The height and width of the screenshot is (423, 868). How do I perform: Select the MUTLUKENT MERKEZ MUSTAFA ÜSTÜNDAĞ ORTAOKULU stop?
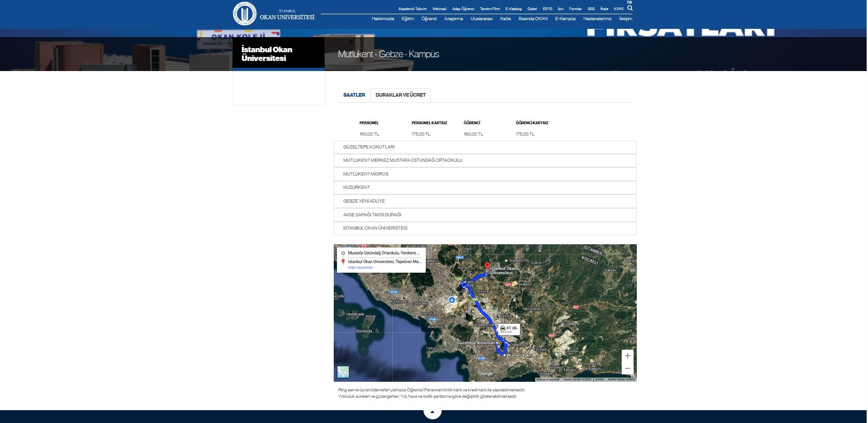(485, 160)
